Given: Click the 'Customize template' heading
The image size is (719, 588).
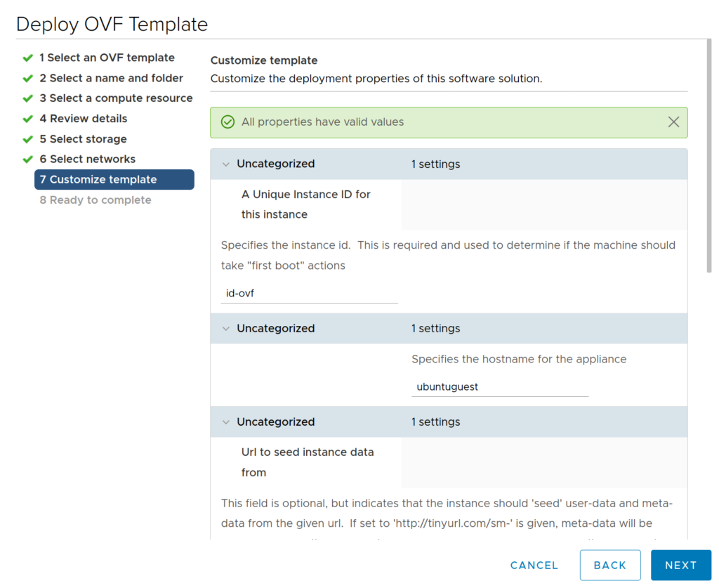Looking at the screenshot, I should pyautogui.click(x=264, y=60).
